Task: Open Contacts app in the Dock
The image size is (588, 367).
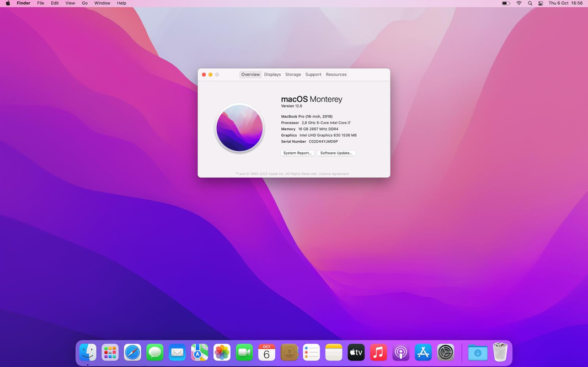Action: (289, 352)
